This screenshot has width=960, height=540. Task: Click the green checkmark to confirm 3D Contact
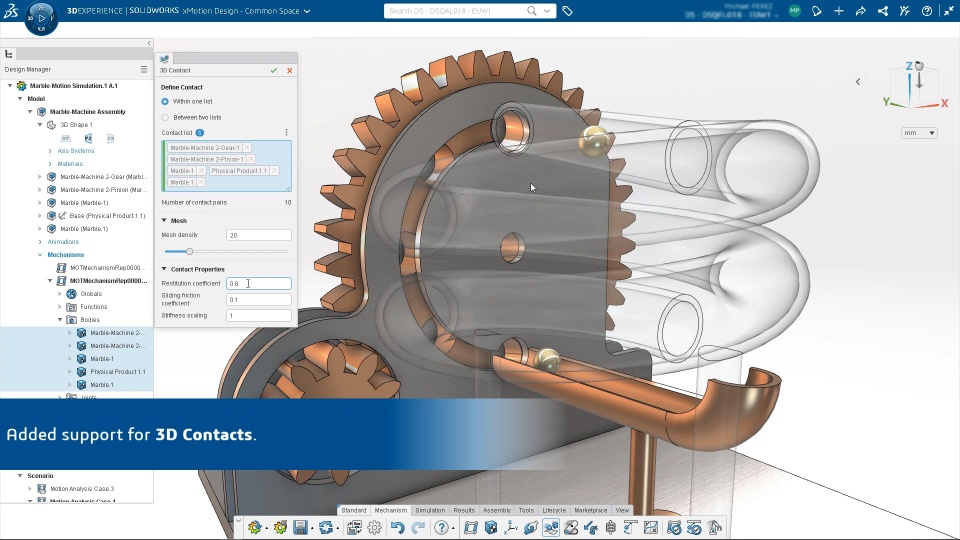point(274,70)
